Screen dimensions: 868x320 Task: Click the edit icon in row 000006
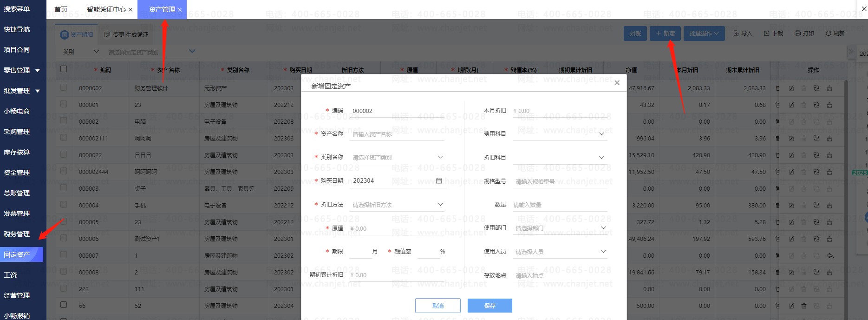tap(791, 239)
